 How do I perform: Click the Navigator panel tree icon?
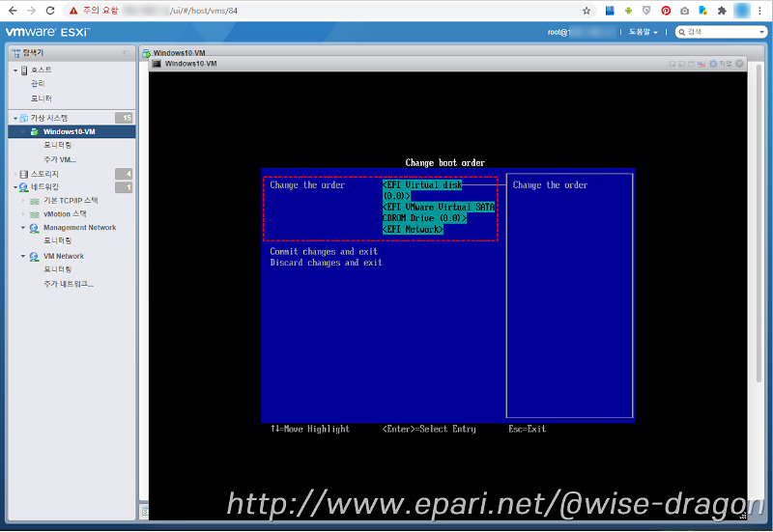[x=16, y=53]
